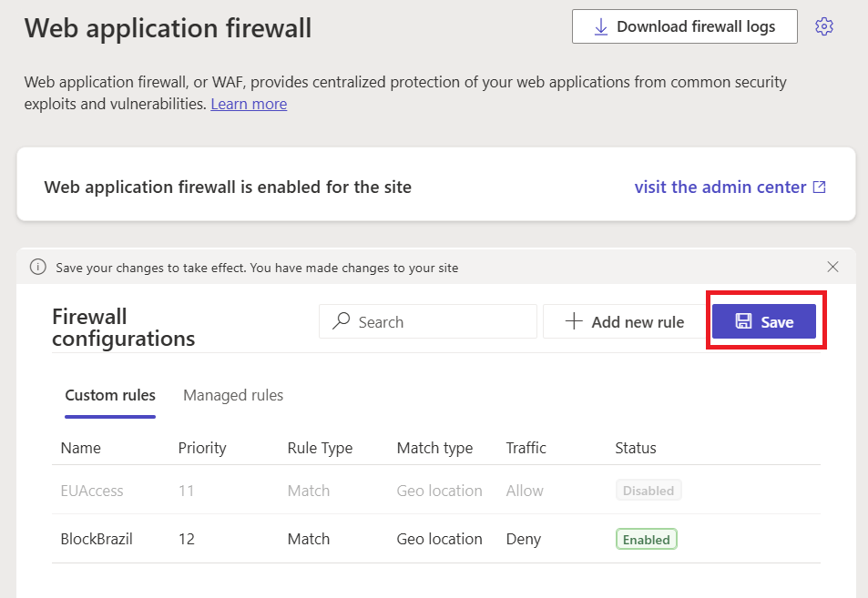The width and height of the screenshot is (868, 598).
Task: Download firewall logs
Action: coord(685,26)
